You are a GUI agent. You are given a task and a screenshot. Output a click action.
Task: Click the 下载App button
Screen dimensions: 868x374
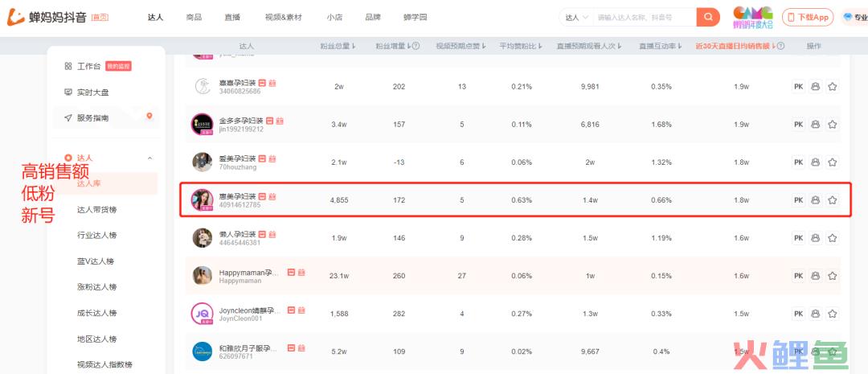808,17
